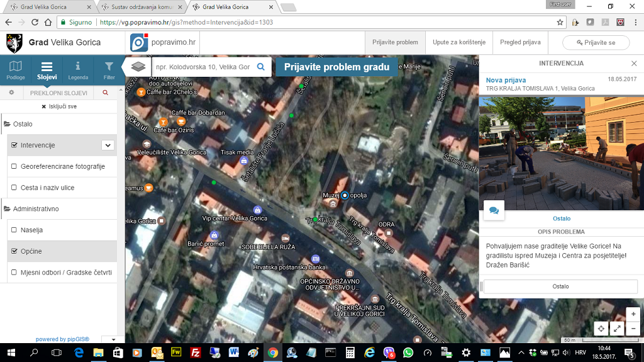Click red search icon in layers panel
The height and width of the screenshot is (362, 644).
[x=106, y=93]
